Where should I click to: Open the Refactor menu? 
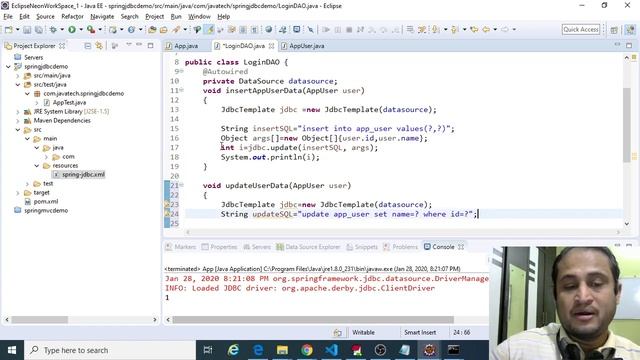pos(72,17)
